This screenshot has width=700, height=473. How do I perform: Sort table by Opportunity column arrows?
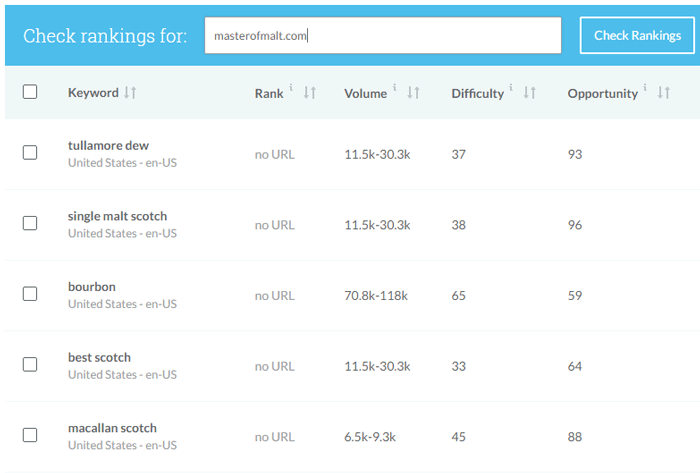663,93
